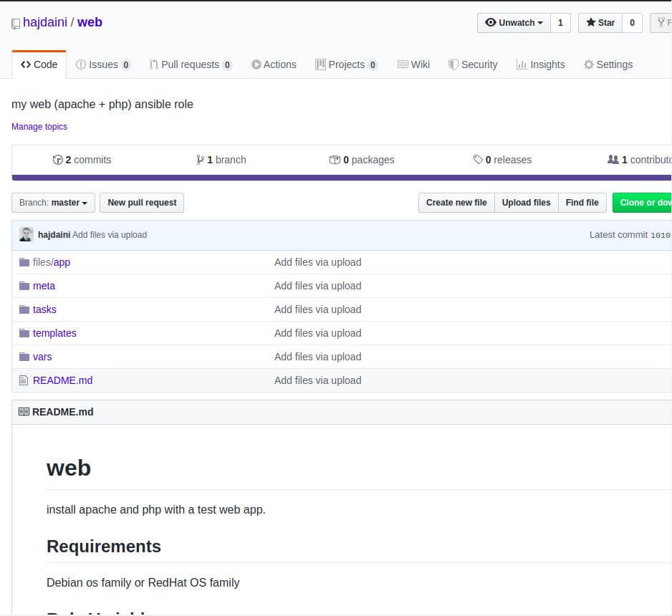The height and width of the screenshot is (616, 672).
Task: Open the Unwatch notifications dropdown
Action: (514, 23)
